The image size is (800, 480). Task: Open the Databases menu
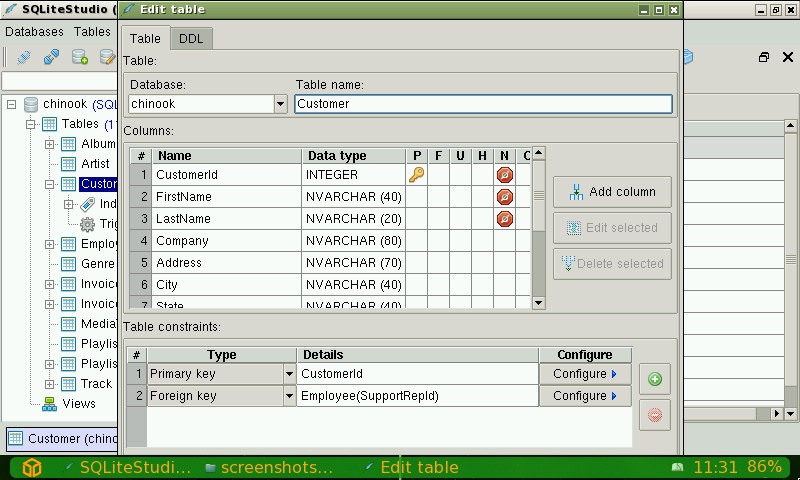34,32
